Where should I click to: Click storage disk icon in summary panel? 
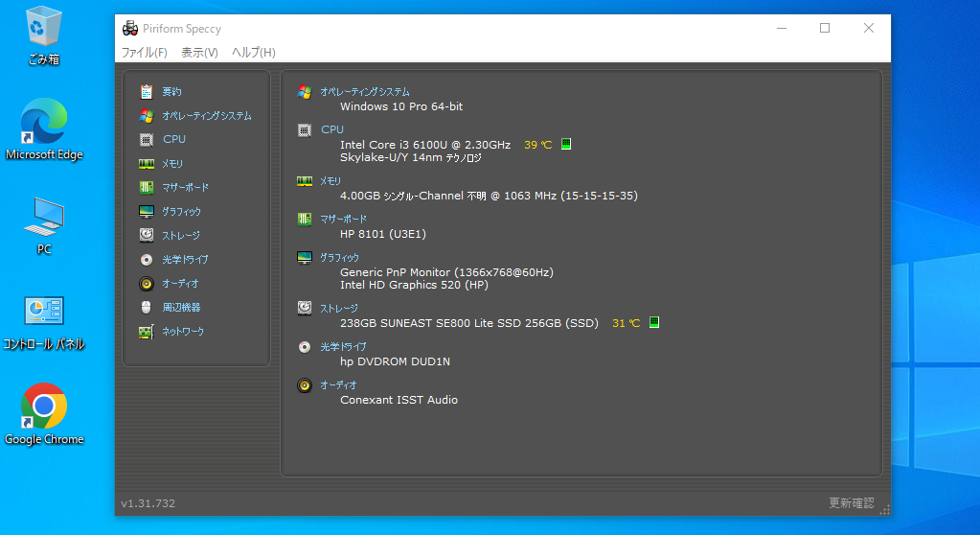305,308
